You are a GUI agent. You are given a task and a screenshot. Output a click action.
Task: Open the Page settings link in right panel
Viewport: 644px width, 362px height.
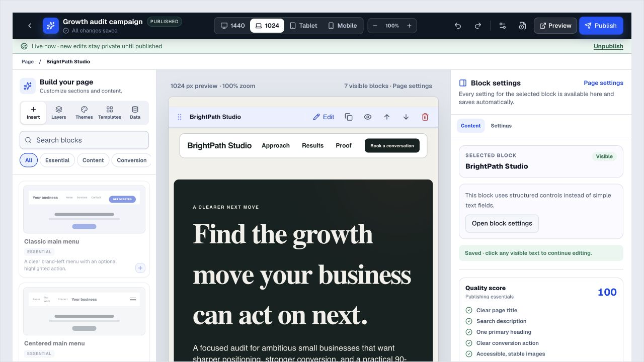pos(603,83)
